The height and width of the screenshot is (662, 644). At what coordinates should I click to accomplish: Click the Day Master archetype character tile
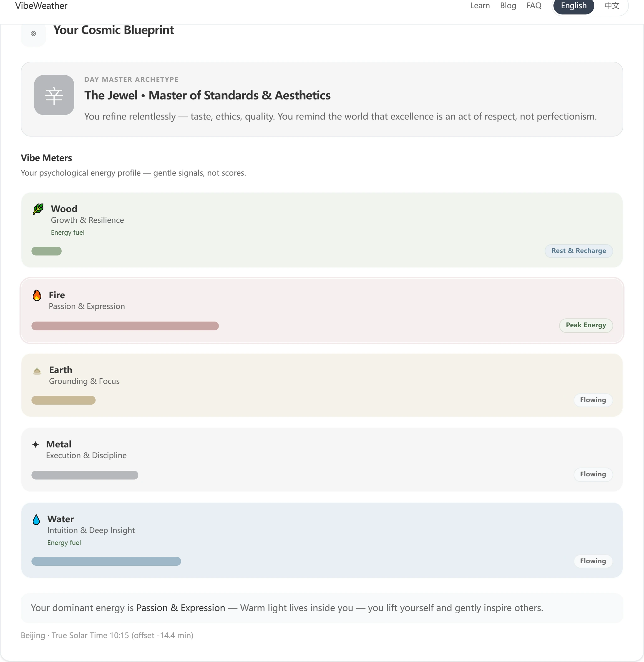[54, 95]
